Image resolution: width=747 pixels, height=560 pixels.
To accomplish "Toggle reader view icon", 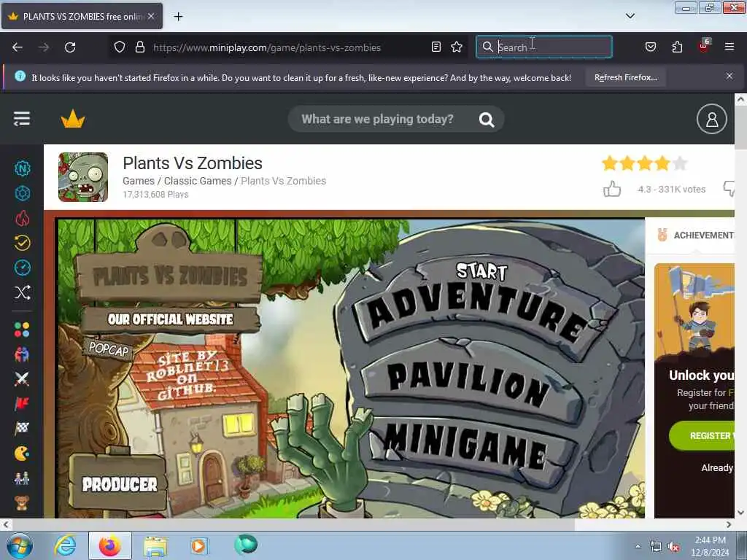I will point(436,47).
